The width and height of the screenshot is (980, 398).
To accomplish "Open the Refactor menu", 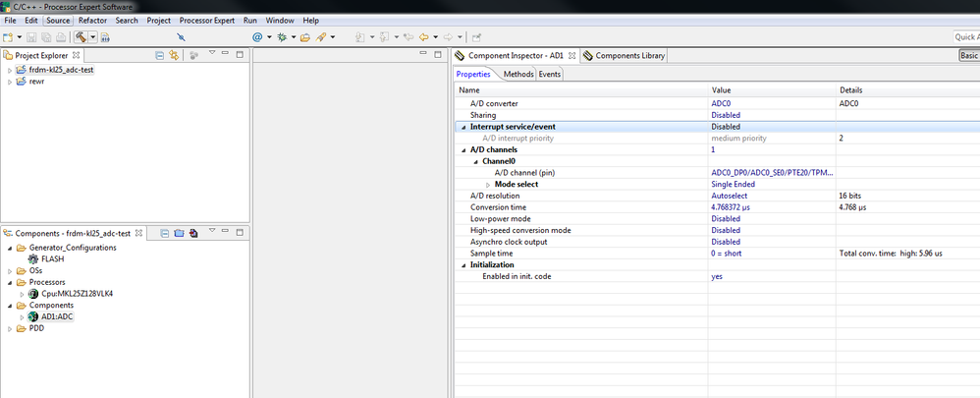I will [92, 20].
